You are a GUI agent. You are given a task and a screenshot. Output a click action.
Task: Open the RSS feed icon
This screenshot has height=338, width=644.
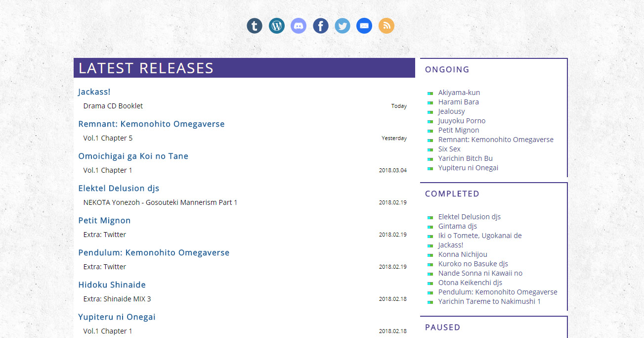[x=386, y=26]
